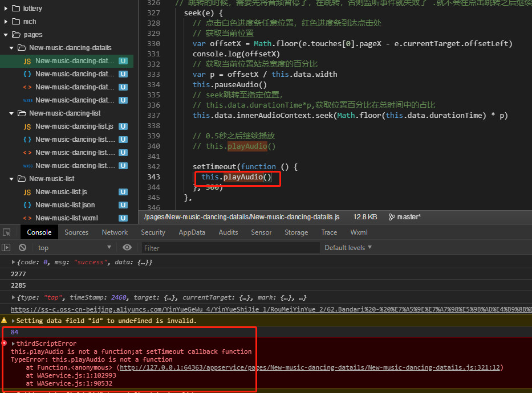Screen dimensions: 532x393
Task: Click this.pauseAudio() on line 334
Action: [x=230, y=85]
